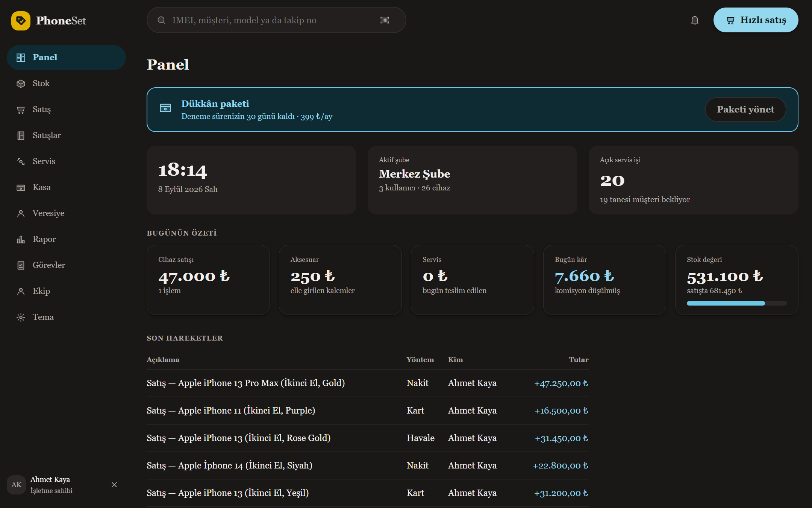Click the Rapor bar chart icon
This screenshot has width=812, height=508.
pos(21,239)
